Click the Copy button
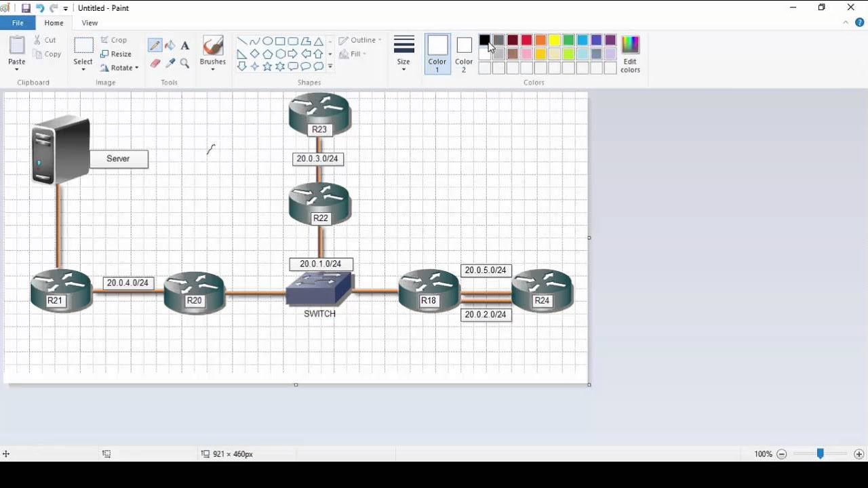The image size is (868, 488). click(x=47, y=54)
